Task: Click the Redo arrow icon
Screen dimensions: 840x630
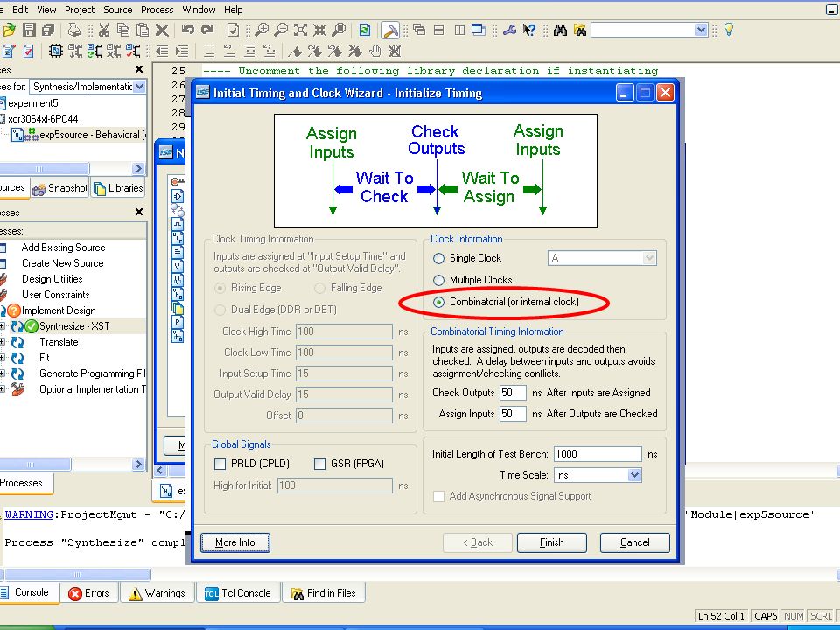Action: (x=207, y=30)
